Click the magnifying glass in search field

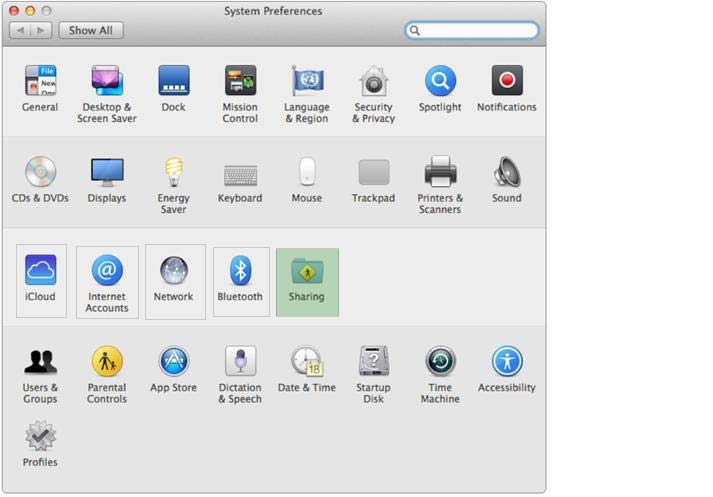[414, 30]
